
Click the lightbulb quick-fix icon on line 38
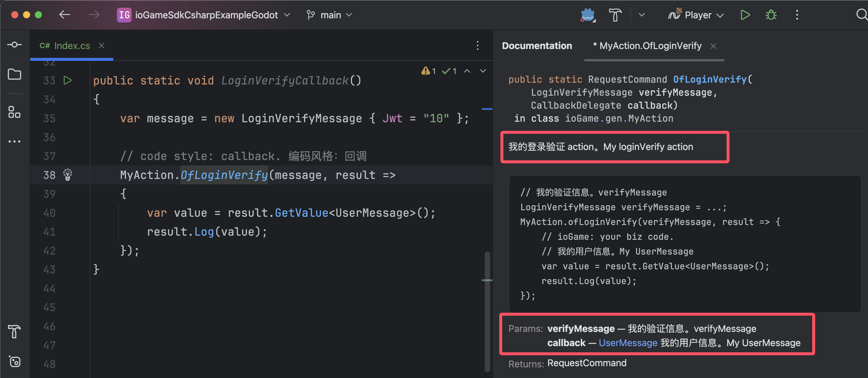pyautogui.click(x=68, y=175)
